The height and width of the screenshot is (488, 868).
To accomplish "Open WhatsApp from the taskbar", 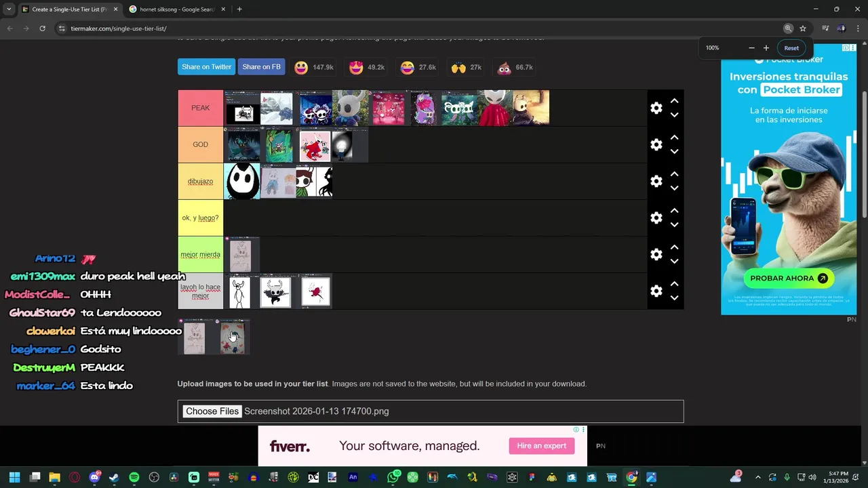I will coord(393,477).
